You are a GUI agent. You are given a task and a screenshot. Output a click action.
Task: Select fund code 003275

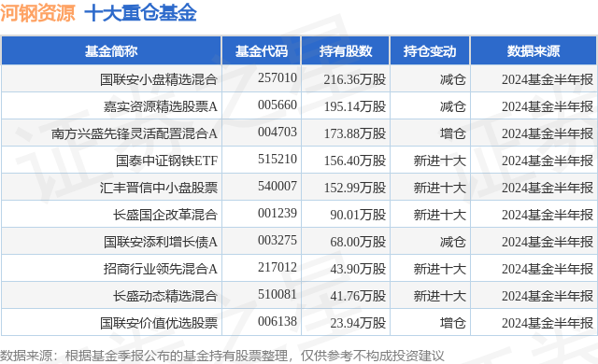click(278, 240)
